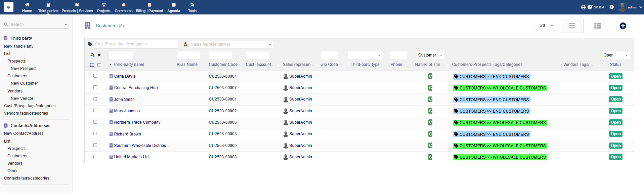Screen dimensions: 644x195
Task: Click New Vendor in the sidebar
Action: [x=22, y=99]
